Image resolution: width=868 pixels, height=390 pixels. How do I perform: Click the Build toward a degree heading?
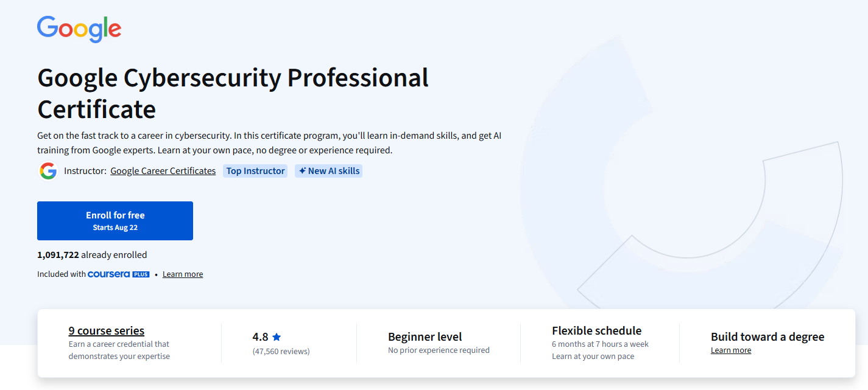click(x=767, y=336)
